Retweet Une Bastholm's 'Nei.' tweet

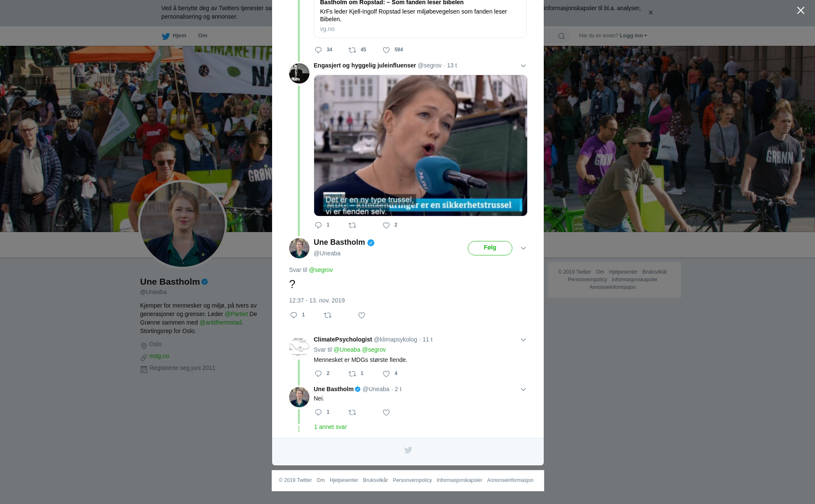pyautogui.click(x=352, y=412)
